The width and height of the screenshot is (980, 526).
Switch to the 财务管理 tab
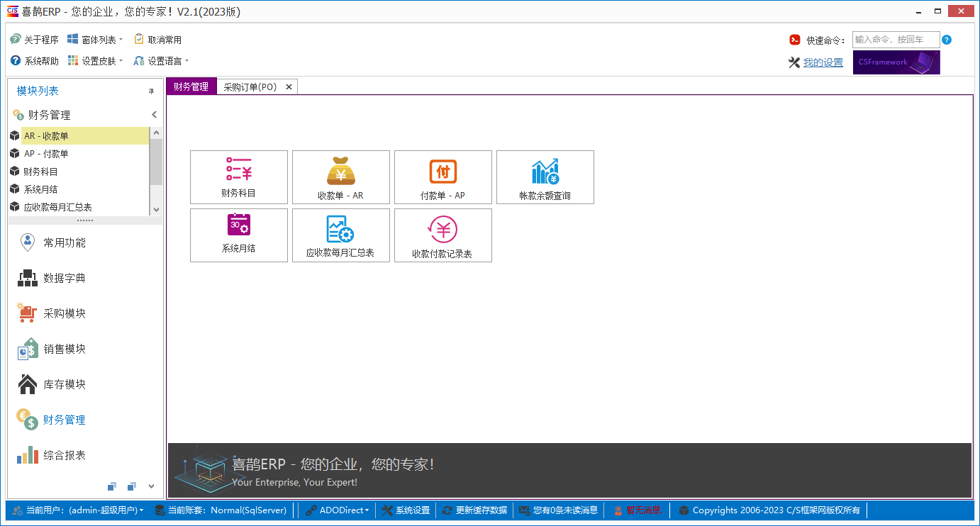coord(190,86)
